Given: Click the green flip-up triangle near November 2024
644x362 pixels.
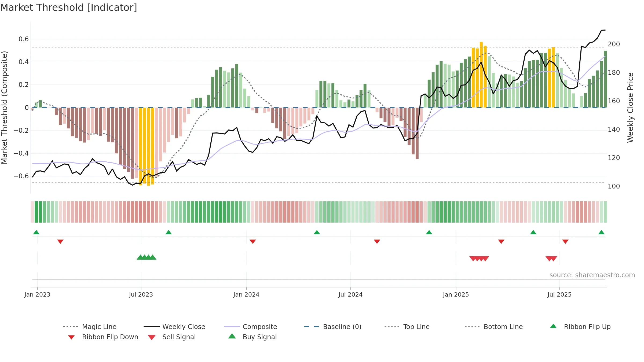Looking at the screenshot, I should tap(429, 232).
